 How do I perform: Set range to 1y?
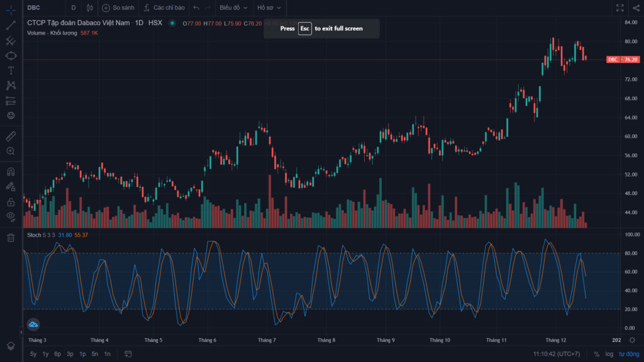[x=45, y=354]
